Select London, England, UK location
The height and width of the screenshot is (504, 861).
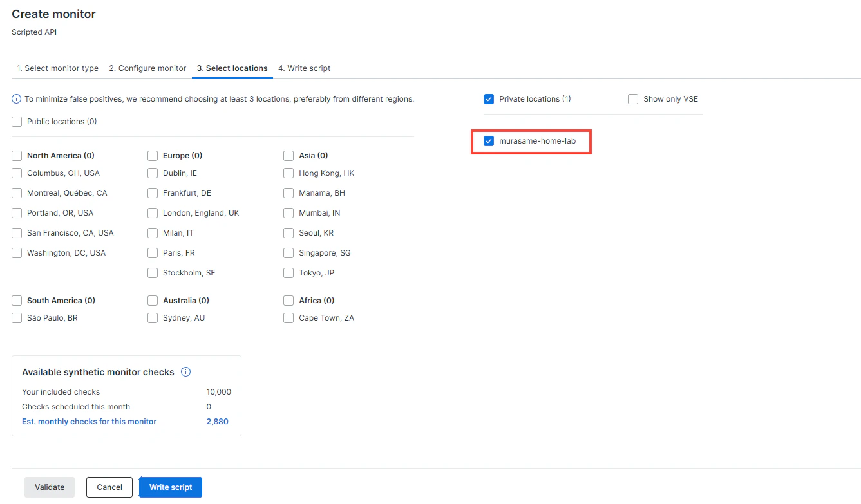click(153, 213)
